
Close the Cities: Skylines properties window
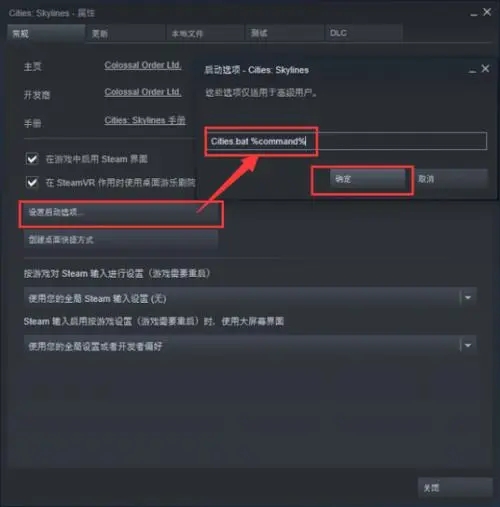(x=487, y=12)
